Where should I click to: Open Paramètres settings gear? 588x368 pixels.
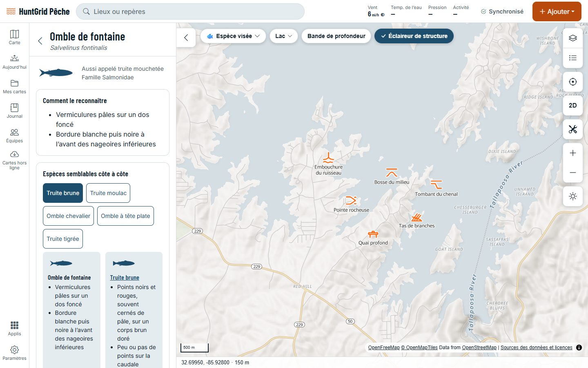pos(14,353)
